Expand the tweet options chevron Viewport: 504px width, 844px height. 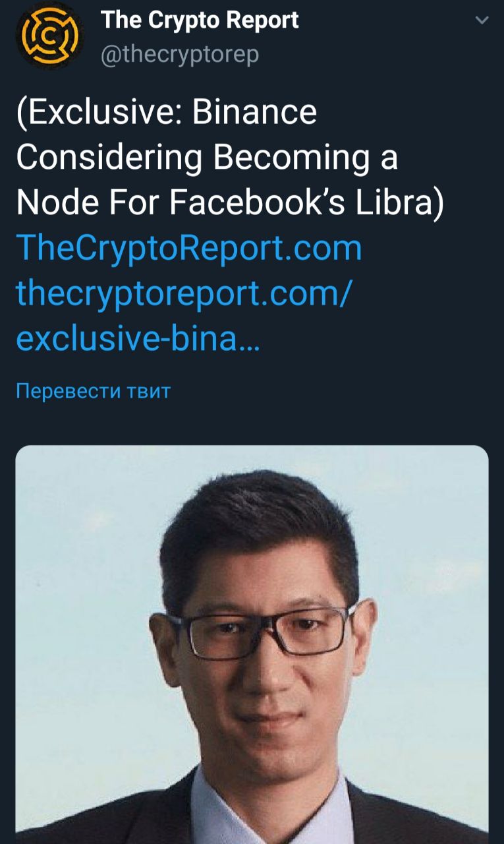coord(482,21)
